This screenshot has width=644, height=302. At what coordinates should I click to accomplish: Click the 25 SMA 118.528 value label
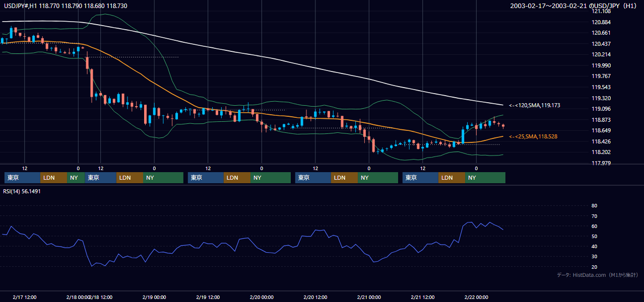[533, 137]
